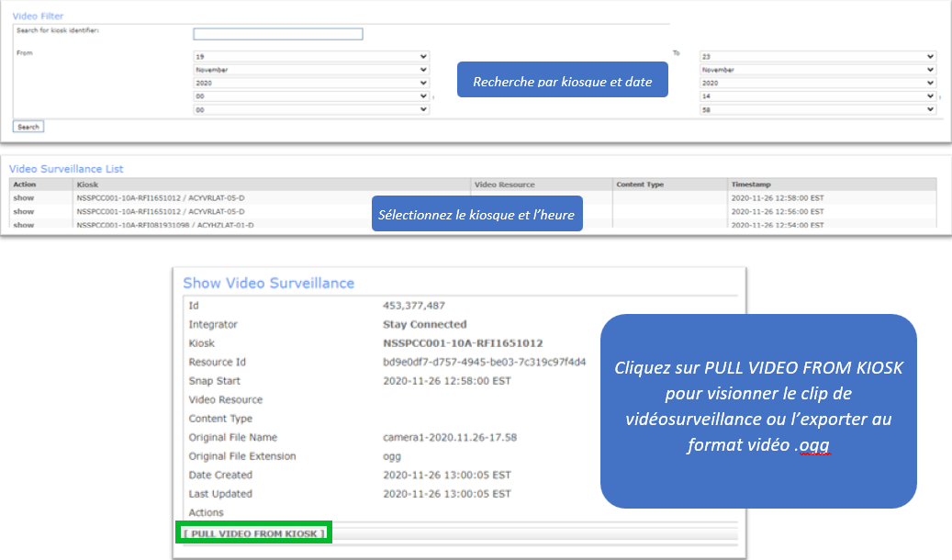Screen dimensions: 952x560
Task: Expand the To month dropdown
Action: pyautogui.click(x=817, y=70)
